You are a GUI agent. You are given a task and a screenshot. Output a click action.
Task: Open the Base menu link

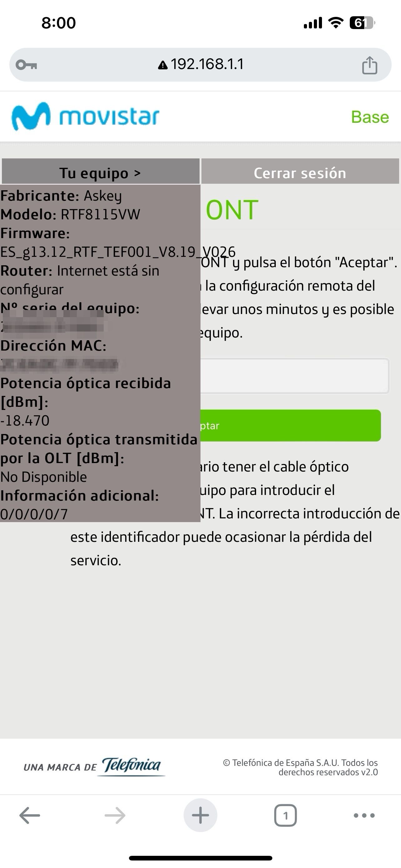click(x=370, y=117)
